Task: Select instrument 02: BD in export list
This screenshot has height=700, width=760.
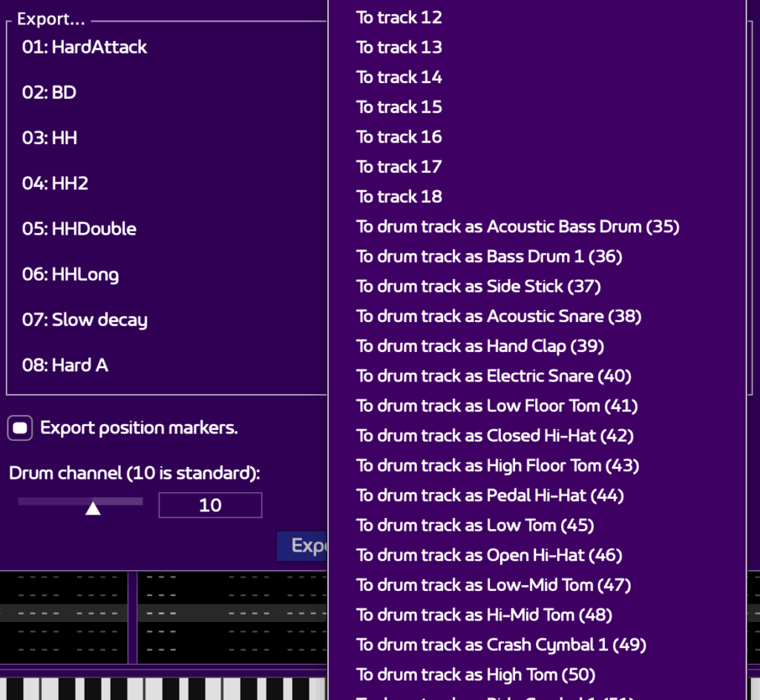Action: (x=49, y=93)
